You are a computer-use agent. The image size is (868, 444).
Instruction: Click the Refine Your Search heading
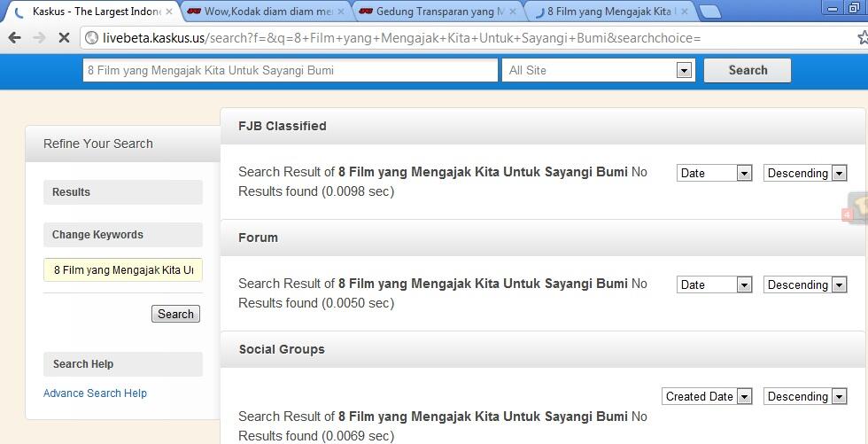click(x=98, y=144)
